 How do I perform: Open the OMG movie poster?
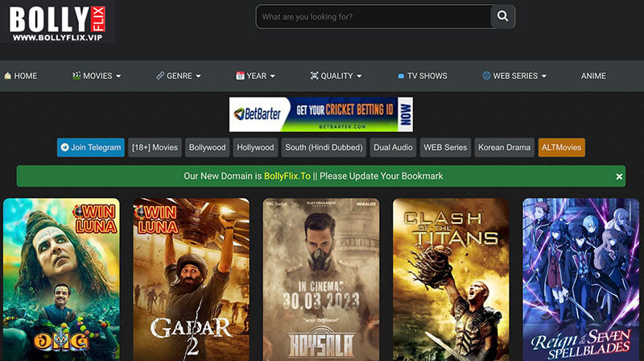click(61, 280)
